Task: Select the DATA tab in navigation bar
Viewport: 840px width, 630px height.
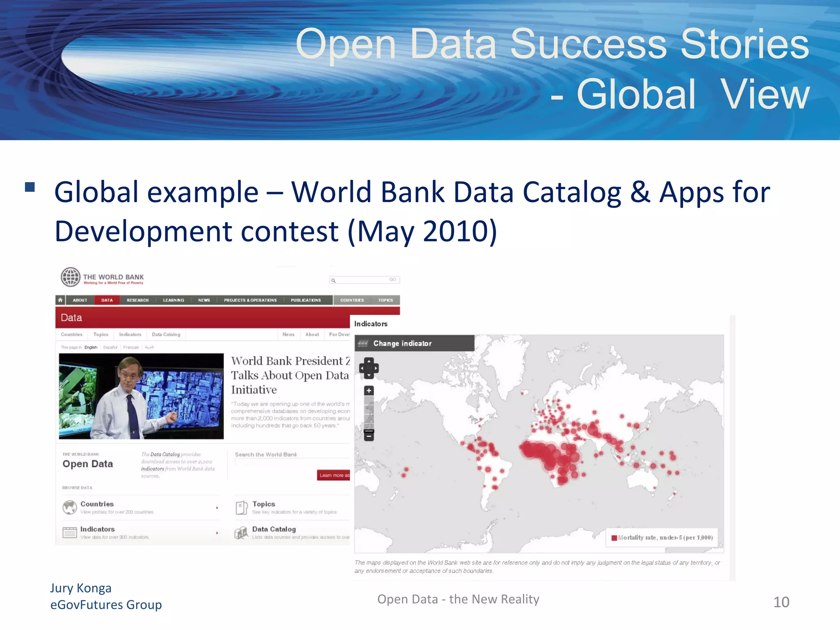Action: tap(107, 300)
